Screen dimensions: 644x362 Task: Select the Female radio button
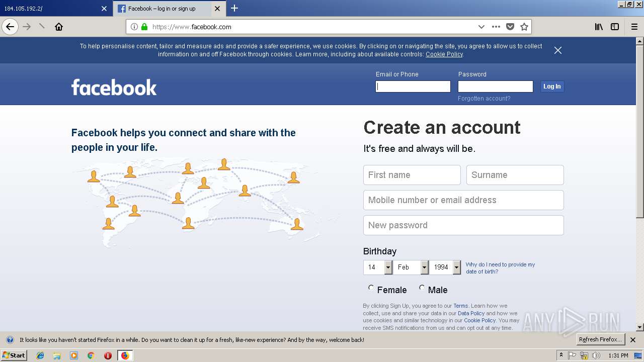pyautogui.click(x=371, y=288)
